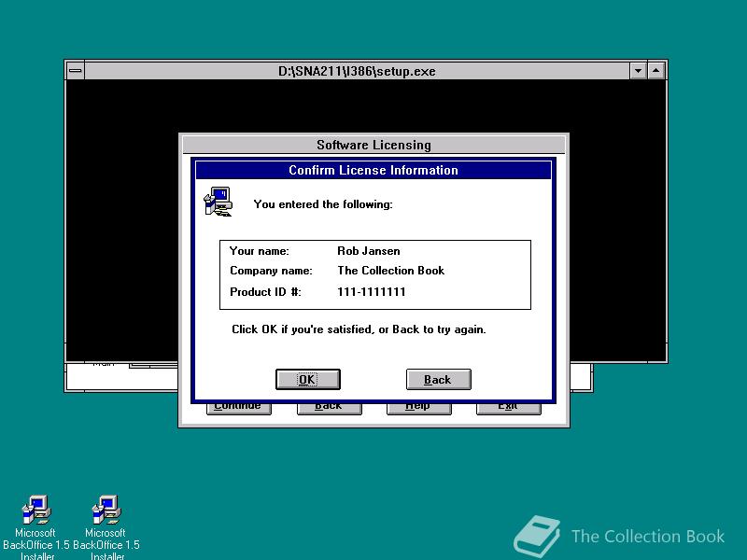747x560 pixels.
Task: Click the Your name label
Action: tap(260, 251)
